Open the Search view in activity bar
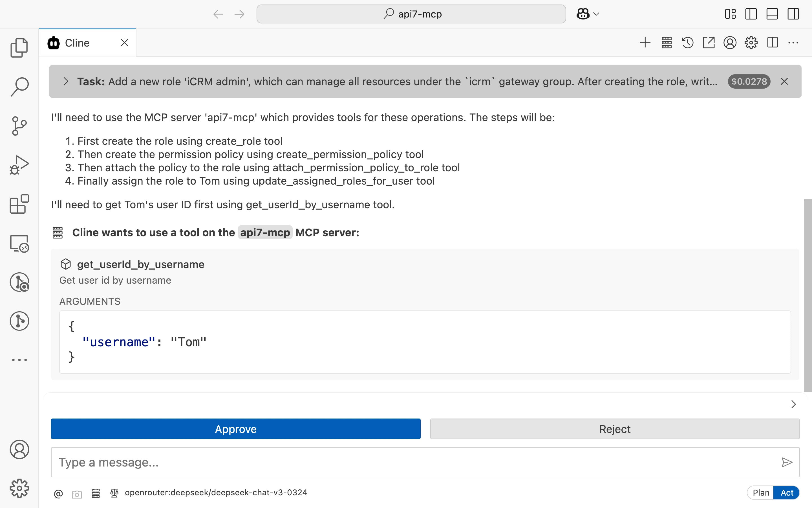This screenshot has height=508, width=812. (19, 87)
